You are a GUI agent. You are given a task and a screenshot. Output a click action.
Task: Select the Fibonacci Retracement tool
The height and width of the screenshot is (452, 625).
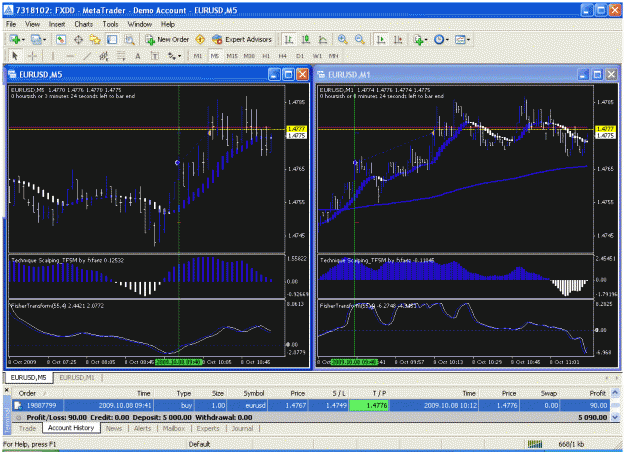(121, 56)
